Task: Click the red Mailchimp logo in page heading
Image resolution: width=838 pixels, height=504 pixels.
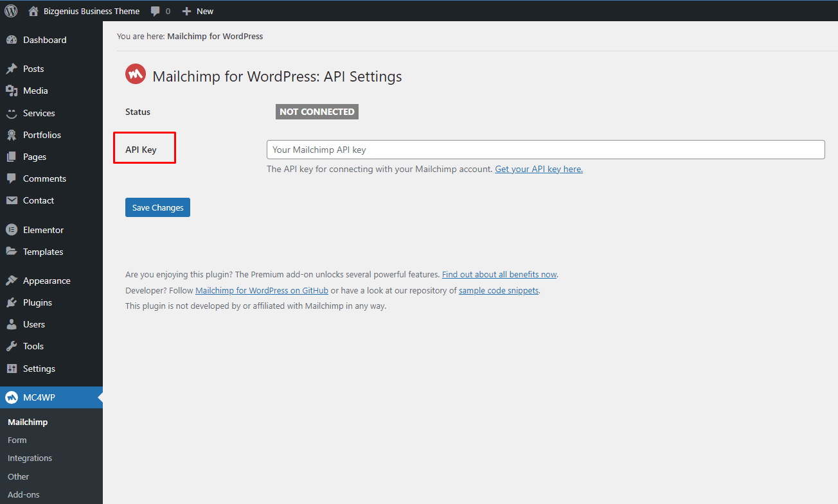Action: (136, 74)
